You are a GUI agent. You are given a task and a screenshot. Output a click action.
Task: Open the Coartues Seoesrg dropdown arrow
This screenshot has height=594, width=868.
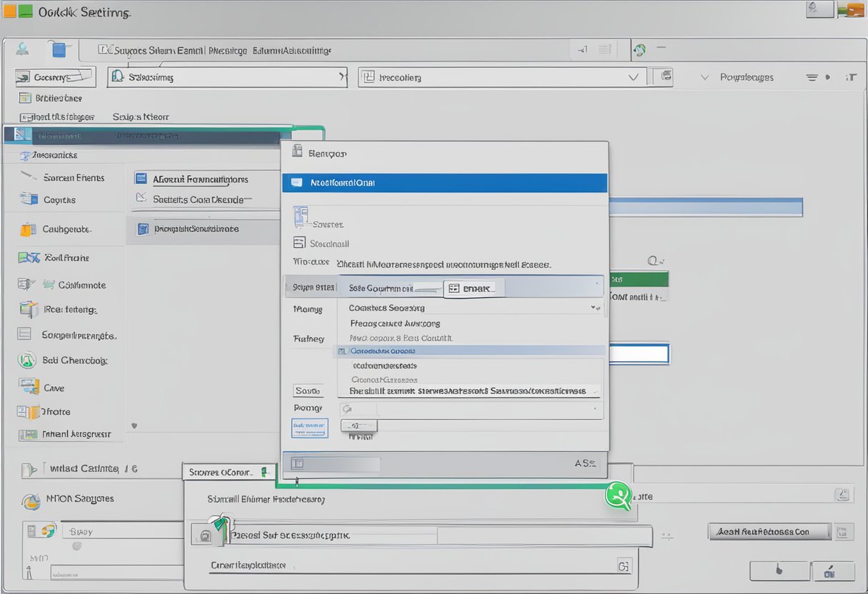click(x=594, y=308)
